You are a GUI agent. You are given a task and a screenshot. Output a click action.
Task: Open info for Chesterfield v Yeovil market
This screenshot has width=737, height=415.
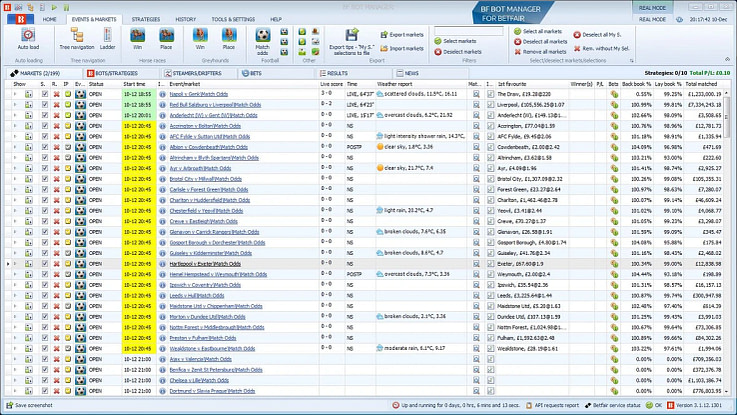point(162,211)
